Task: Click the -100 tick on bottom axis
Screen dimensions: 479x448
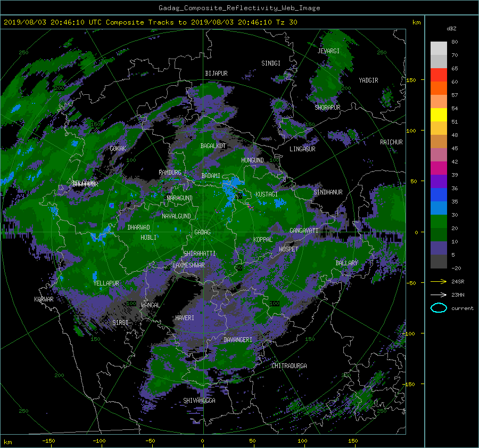Action: coord(99,441)
